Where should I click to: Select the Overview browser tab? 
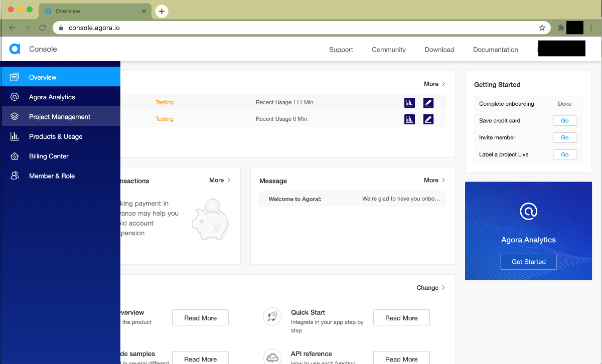tap(95, 11)
